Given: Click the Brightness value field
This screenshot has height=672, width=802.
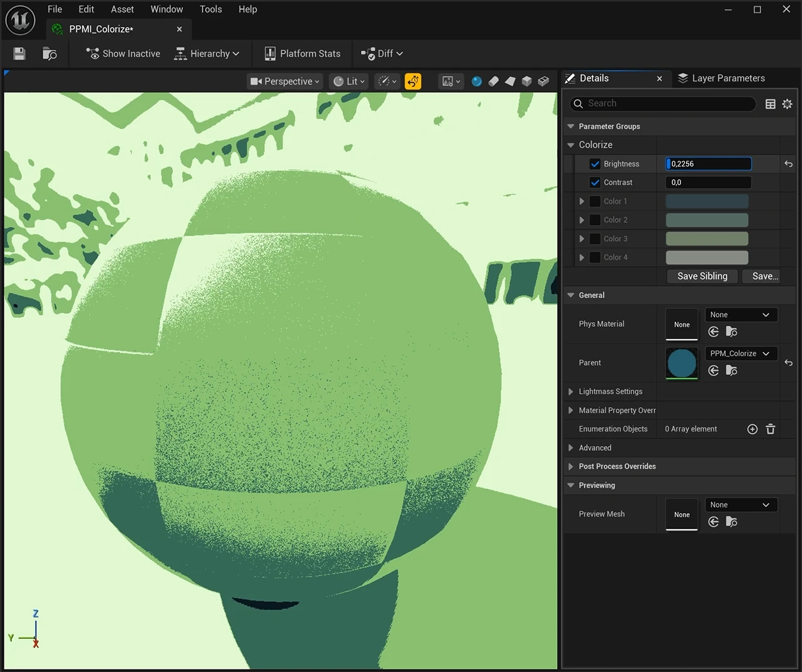Looking at the screenshot, I should pos(708,164).
